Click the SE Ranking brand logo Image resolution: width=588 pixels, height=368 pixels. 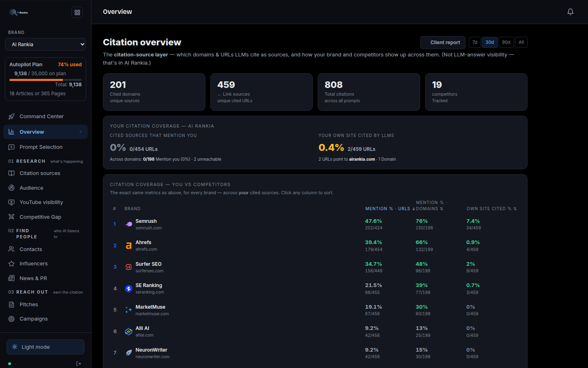129,289
